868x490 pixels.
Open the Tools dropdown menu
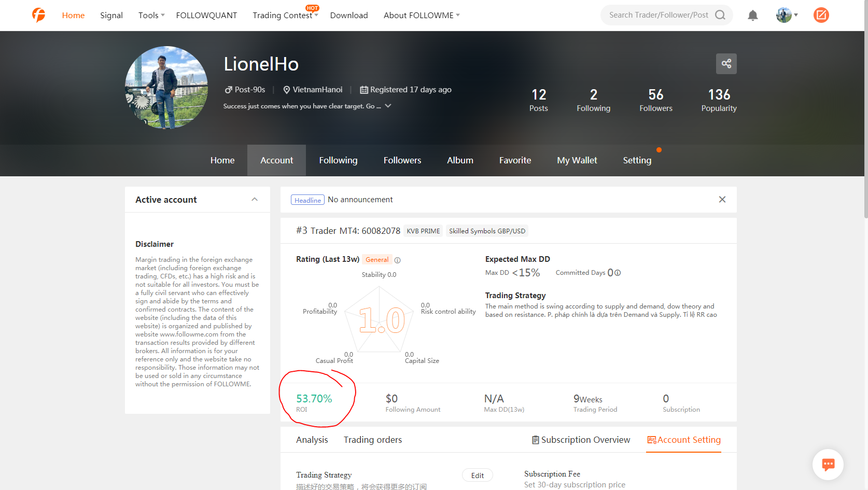tap(151, 16)
